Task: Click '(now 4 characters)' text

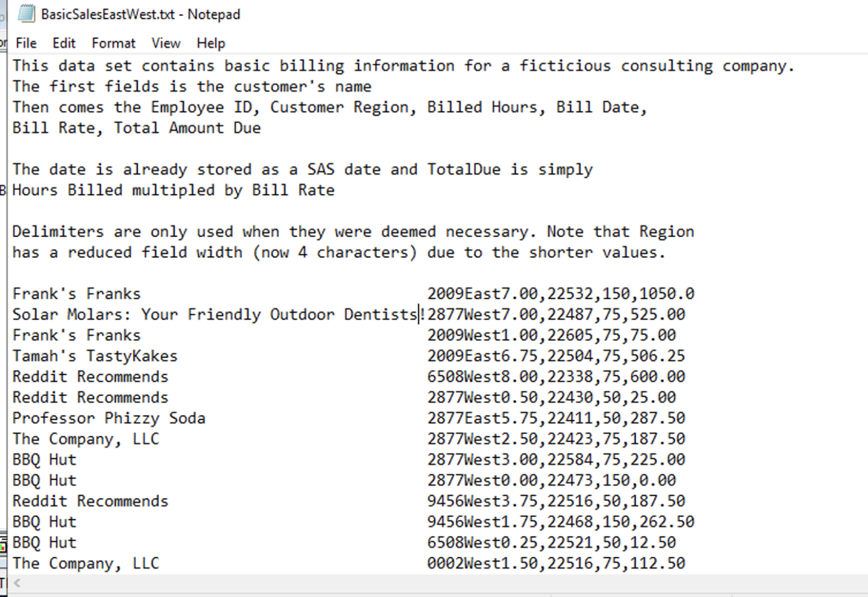Action: coord(335,253)
